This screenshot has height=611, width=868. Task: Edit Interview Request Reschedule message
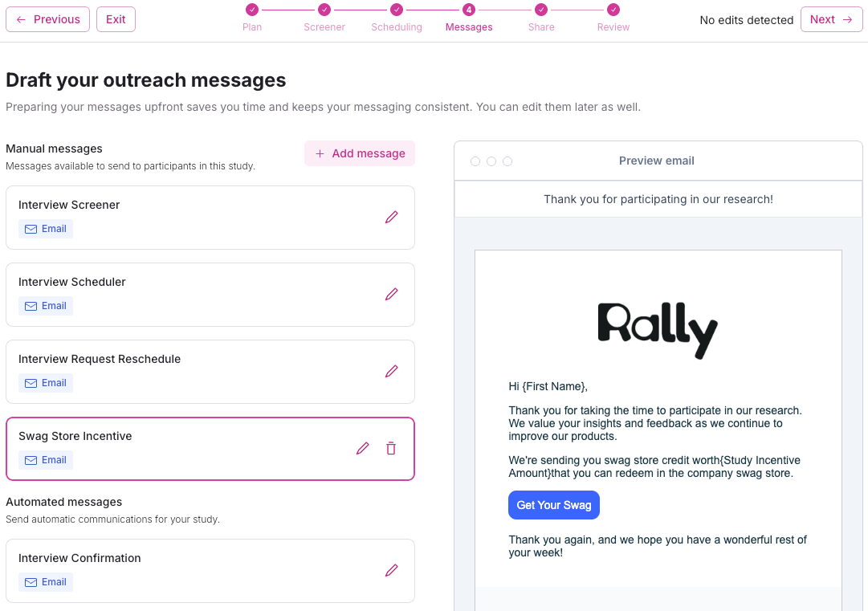tap(392, 371)
